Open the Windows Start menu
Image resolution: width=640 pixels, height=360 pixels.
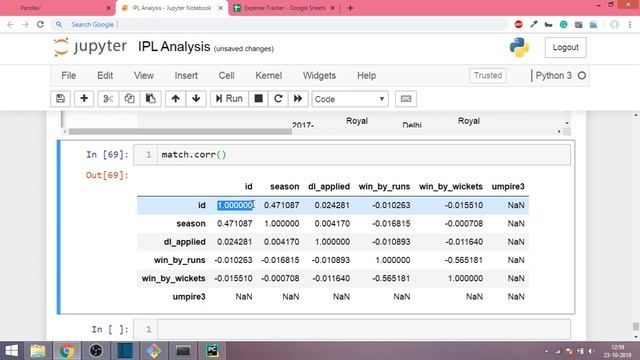[x=11, y=351]
